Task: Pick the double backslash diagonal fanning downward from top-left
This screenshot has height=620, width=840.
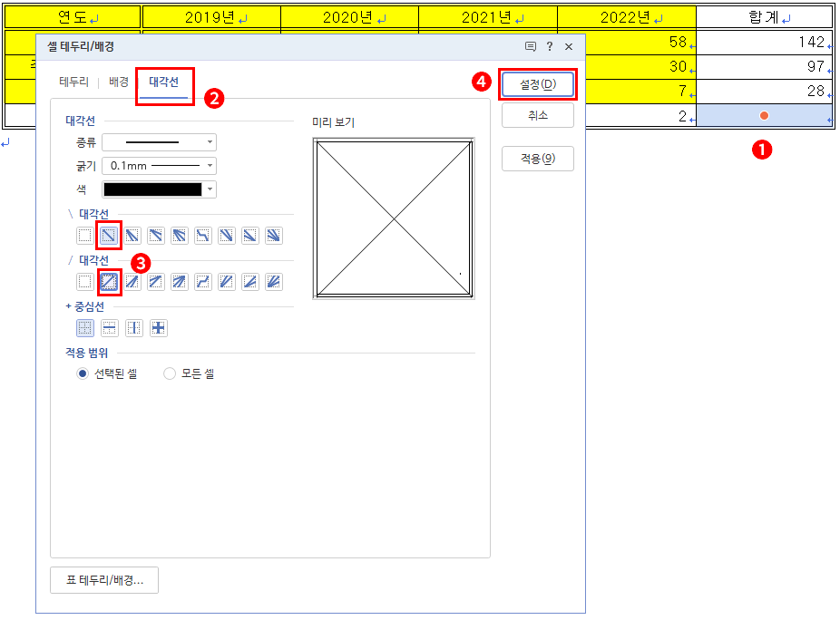Action: point(132,236)
